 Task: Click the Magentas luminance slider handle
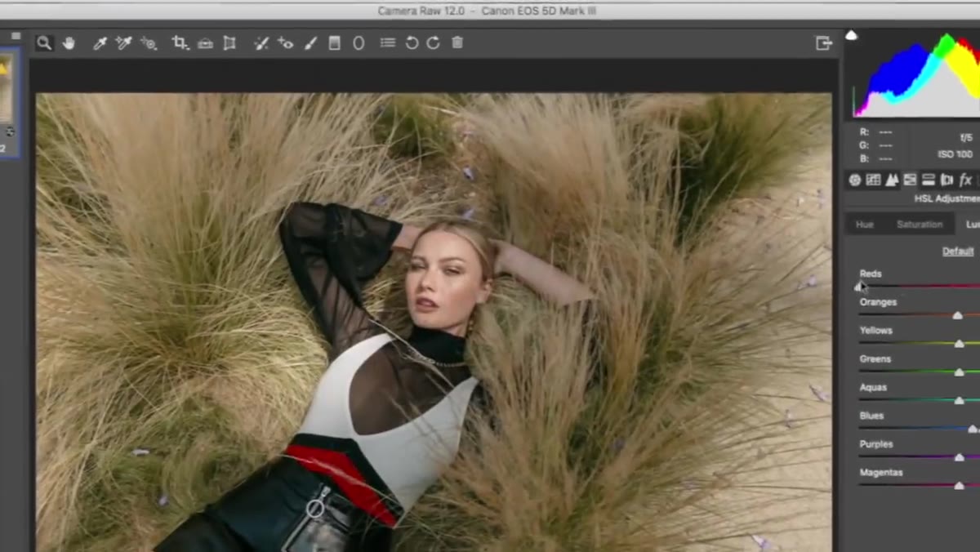959,486
